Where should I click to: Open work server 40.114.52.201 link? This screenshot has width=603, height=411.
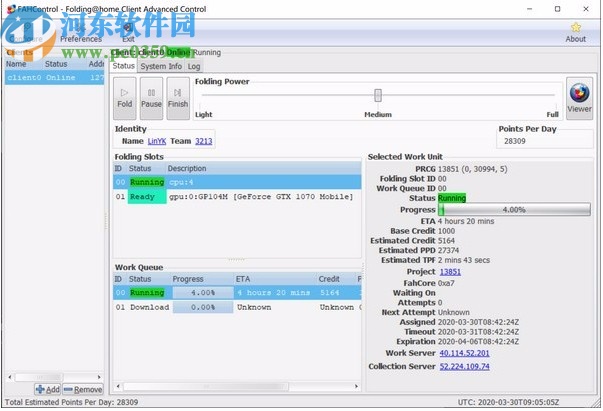[465, 353]
